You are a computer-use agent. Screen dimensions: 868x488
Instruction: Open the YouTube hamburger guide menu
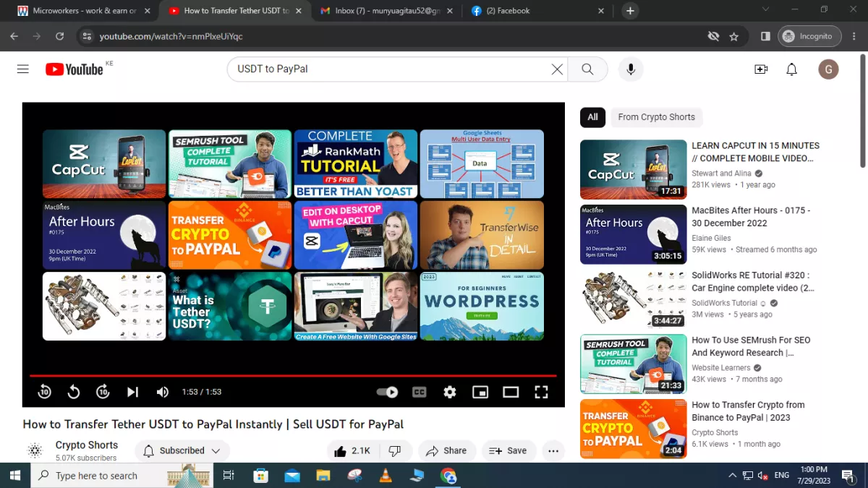pos(23,69)
